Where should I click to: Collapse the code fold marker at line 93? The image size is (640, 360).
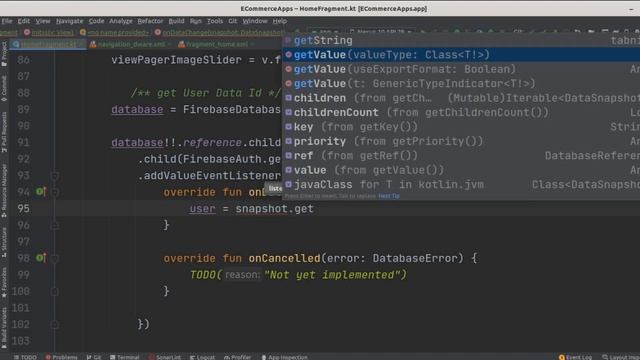click(x=55, y=176)
